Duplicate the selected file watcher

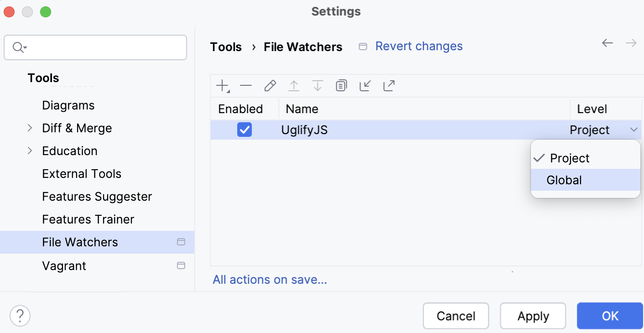tap(341, 85)
